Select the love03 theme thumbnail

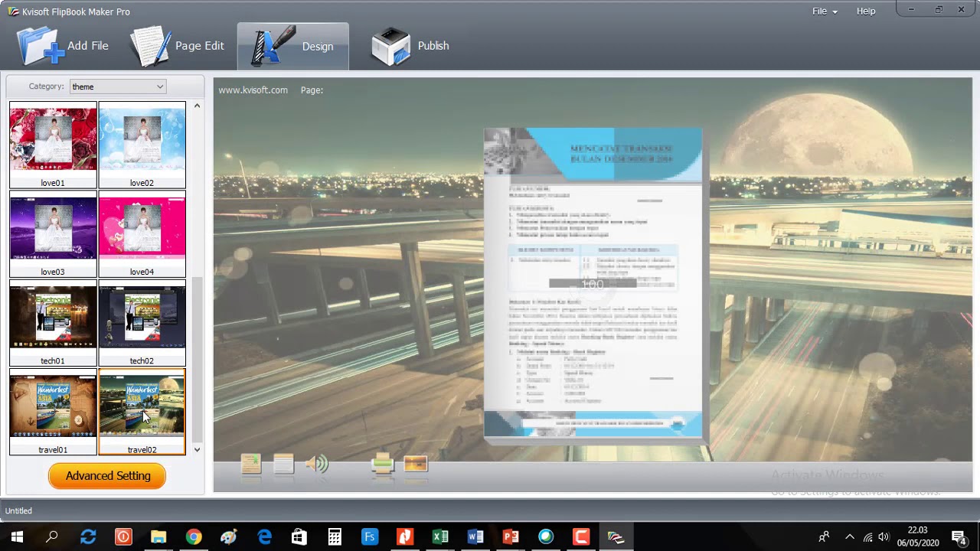tap(53, 234)
